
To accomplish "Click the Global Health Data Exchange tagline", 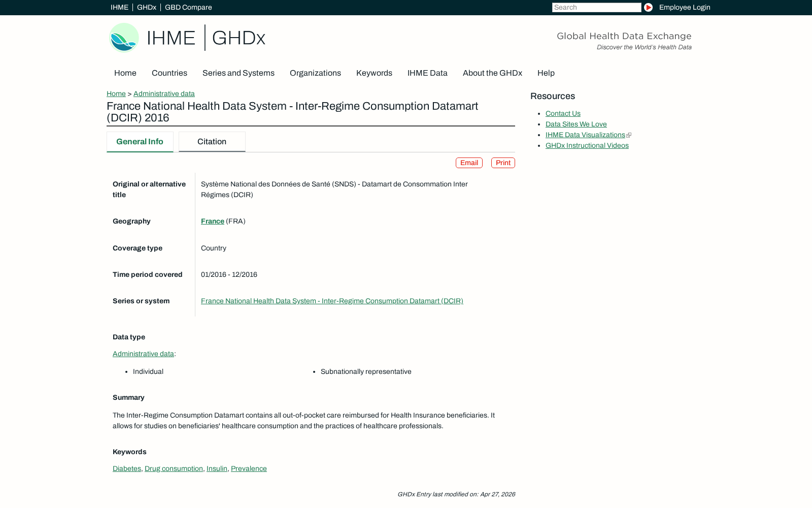I will click(x=624, y=36).
